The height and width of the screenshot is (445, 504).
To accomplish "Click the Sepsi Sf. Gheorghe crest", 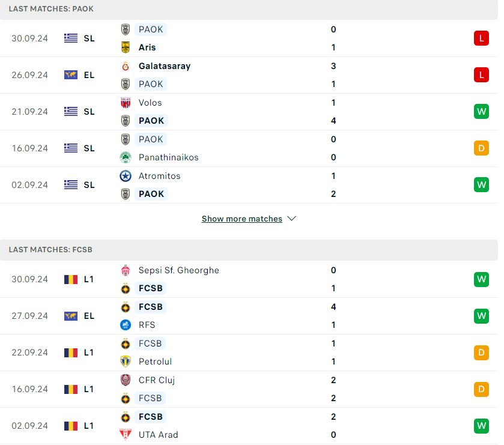I will [x=126, y=270].
